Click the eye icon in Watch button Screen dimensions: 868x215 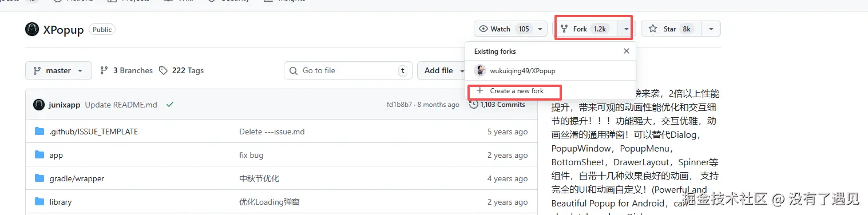tap(483, 29)
